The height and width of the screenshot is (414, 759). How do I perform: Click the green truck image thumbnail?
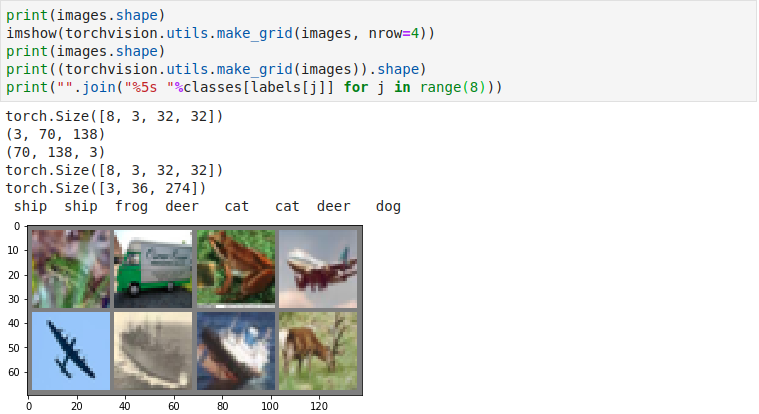point(153,269)
